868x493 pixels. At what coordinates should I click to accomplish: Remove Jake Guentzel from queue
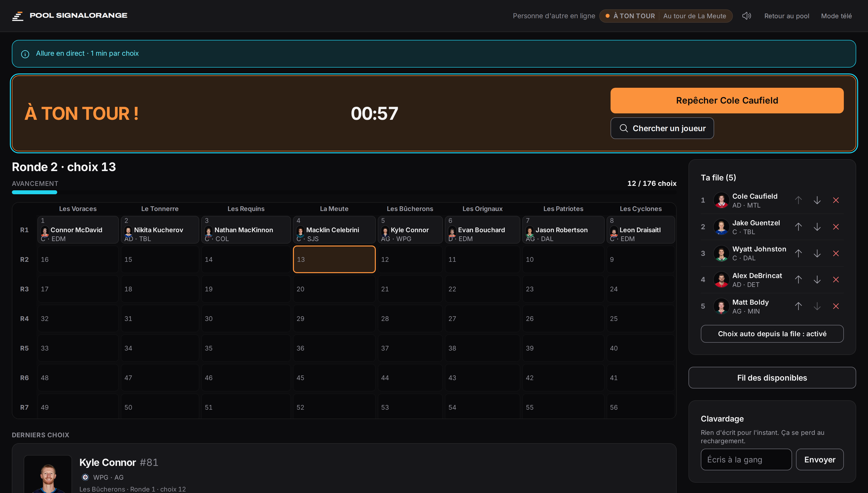(x=836, y=227)
